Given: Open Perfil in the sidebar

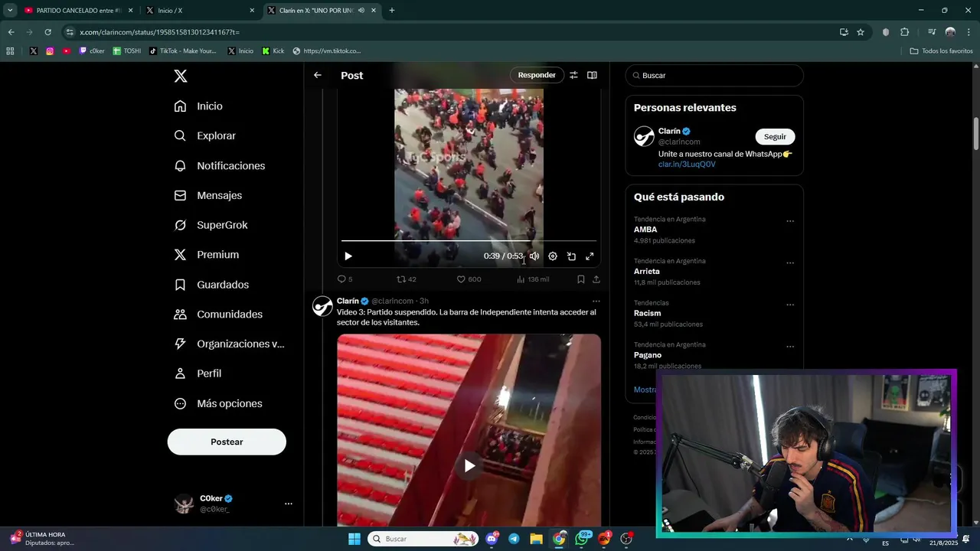Looking at the screenshot, I should coord(198,373).
